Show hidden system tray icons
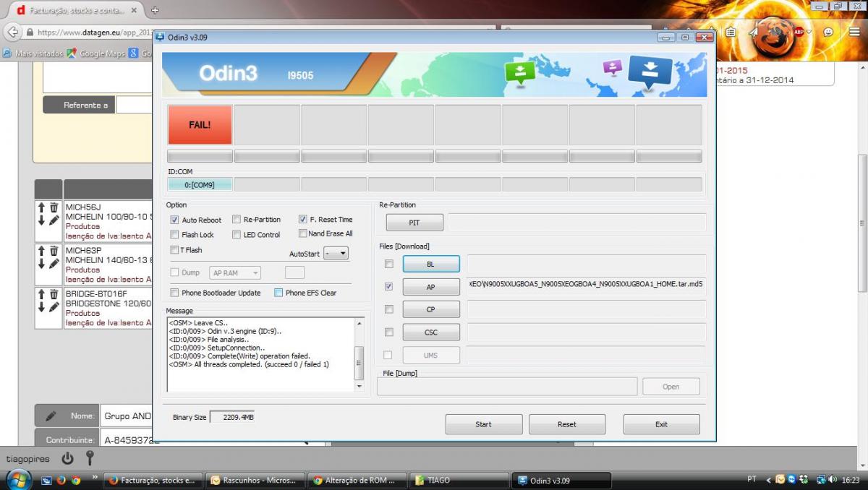The image size is (868, 490). [x=769, y=479]
